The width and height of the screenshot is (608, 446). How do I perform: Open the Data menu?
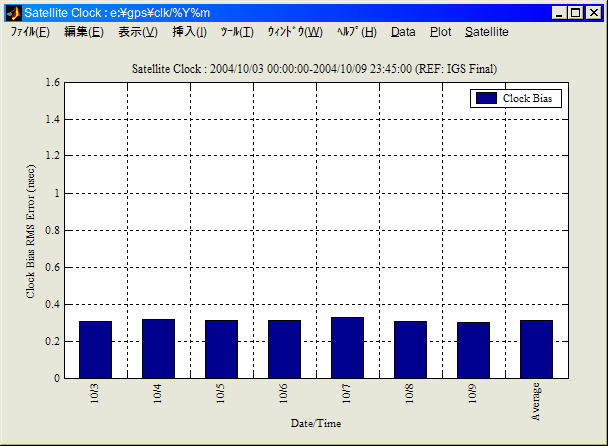(403, 32)
